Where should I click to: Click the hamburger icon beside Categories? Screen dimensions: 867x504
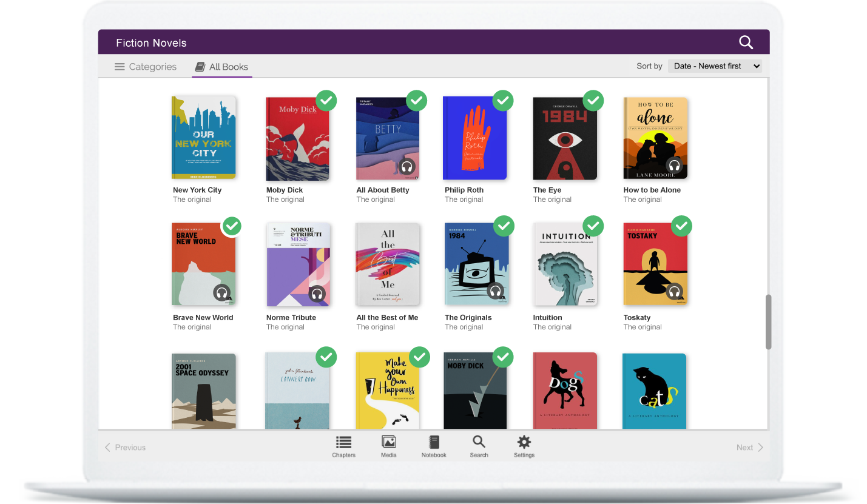[120, 67]
